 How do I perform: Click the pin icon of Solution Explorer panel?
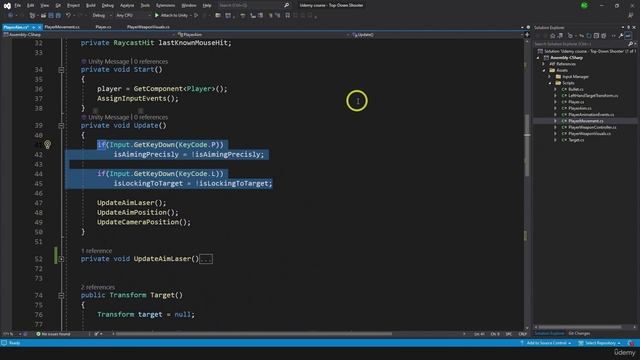pos(629,27)
